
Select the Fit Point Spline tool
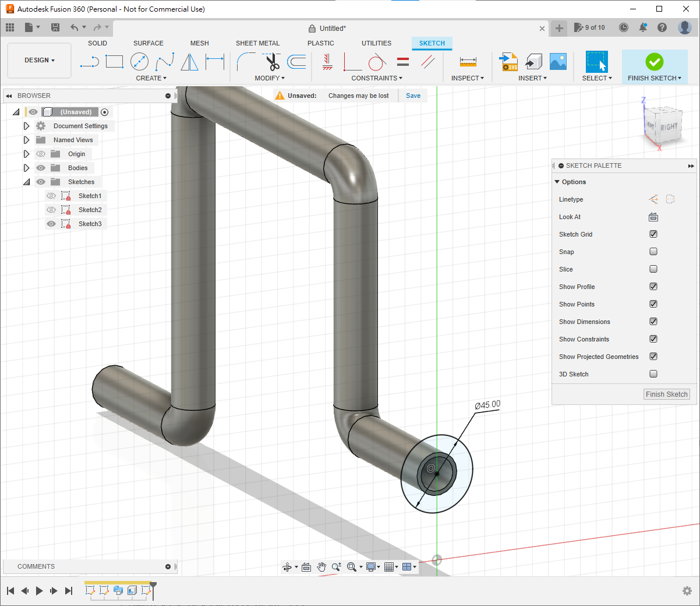point(164,62)
